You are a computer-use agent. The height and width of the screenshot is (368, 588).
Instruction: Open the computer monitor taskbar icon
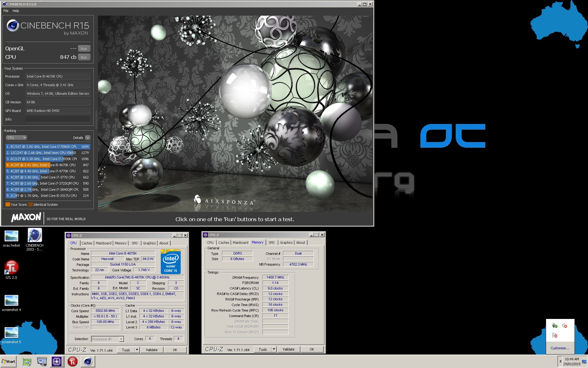point(42,362)
